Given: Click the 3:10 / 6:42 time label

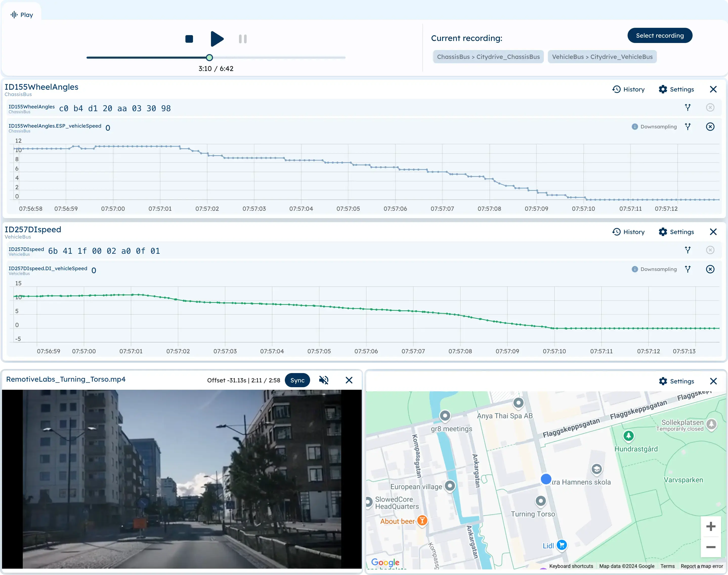Looking at the screenshot, I should pos(216,69).
